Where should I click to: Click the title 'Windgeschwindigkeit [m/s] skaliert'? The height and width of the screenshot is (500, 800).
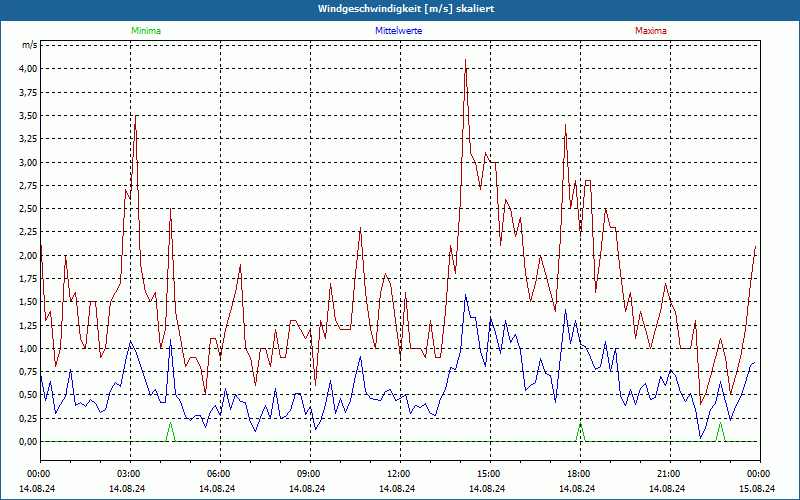(406, 9)
